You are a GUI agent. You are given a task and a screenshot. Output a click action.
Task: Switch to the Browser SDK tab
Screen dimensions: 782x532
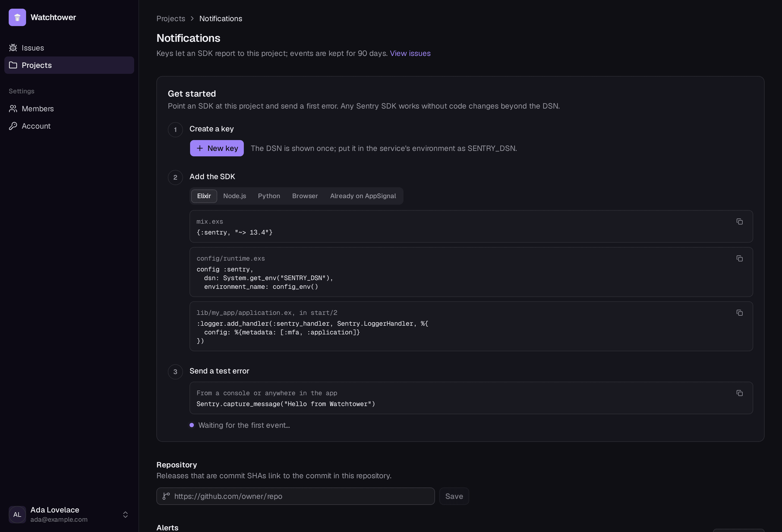coord(305,196)
